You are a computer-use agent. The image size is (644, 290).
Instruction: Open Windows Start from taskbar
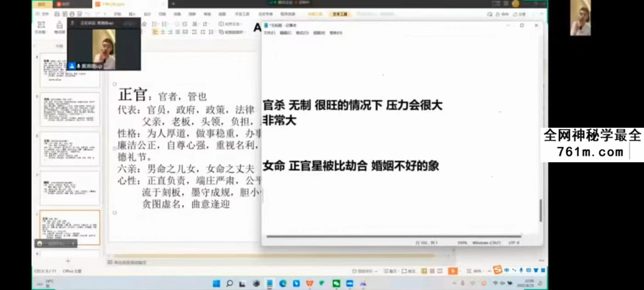216,284
